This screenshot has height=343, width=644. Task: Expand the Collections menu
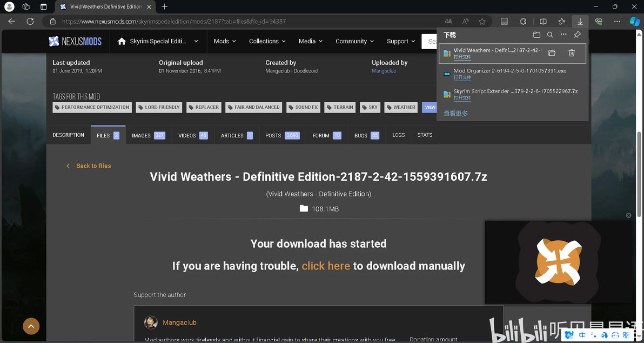coord(268,41)
